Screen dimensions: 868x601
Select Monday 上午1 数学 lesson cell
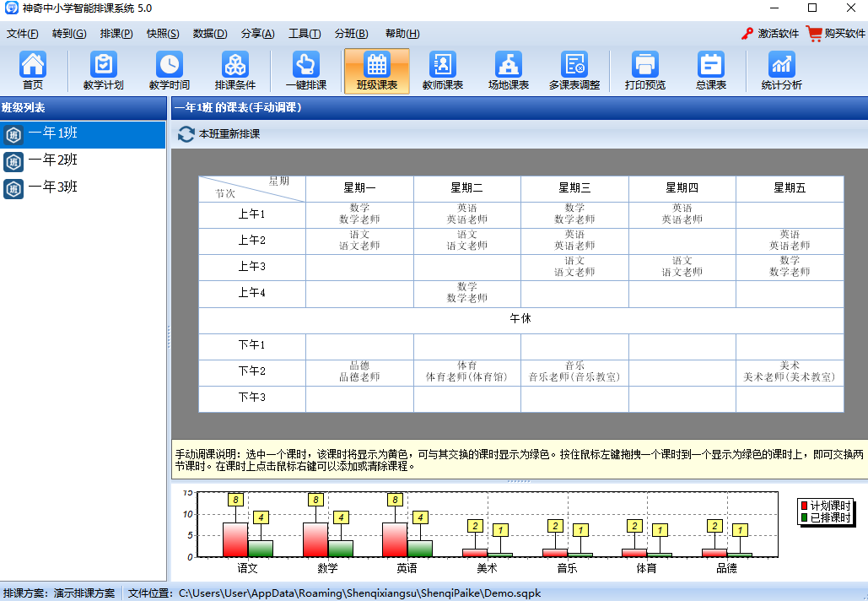coord(359,214)
